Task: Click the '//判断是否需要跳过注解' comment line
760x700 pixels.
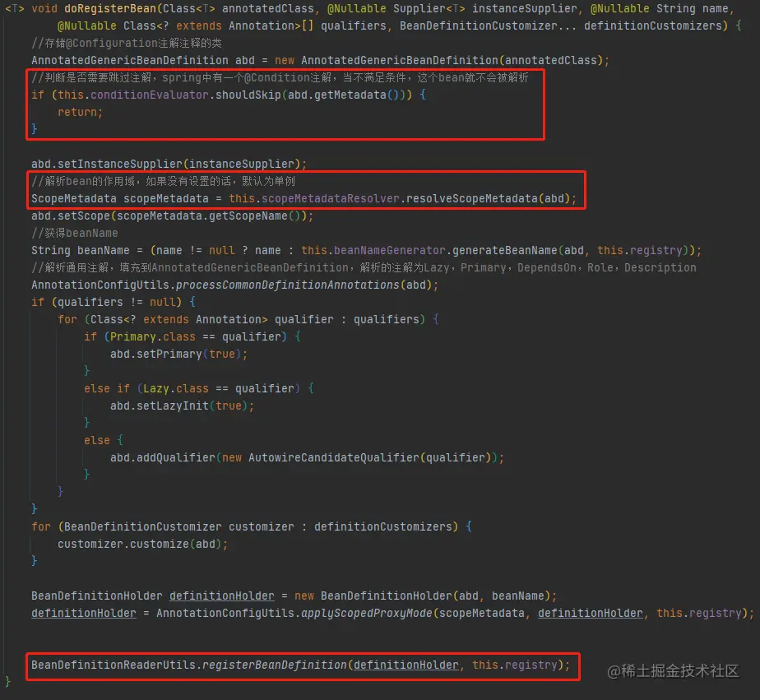Action: pos(280,77)
